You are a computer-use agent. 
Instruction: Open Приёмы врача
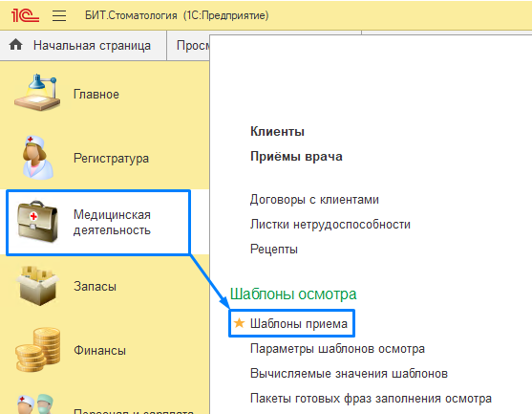(296, 157)
